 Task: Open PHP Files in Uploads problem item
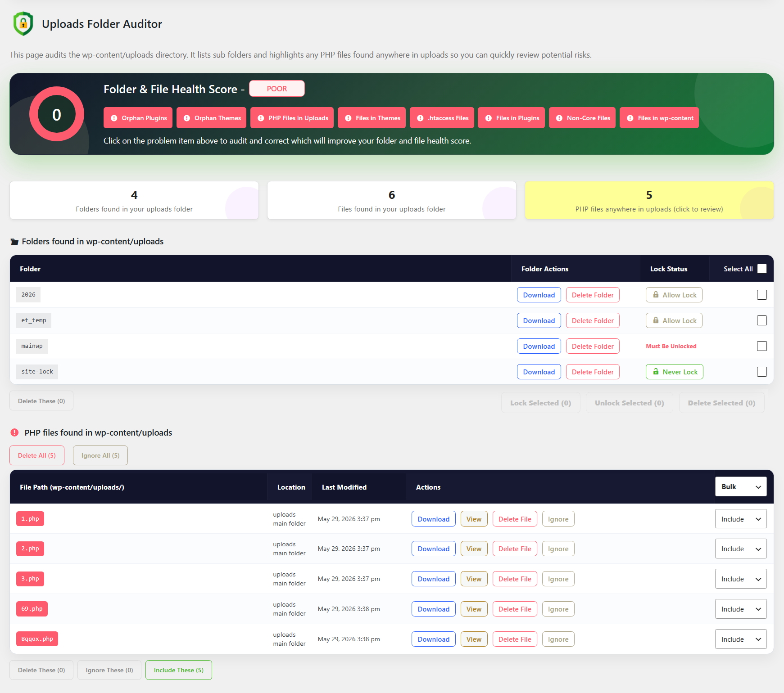[292, 118]
